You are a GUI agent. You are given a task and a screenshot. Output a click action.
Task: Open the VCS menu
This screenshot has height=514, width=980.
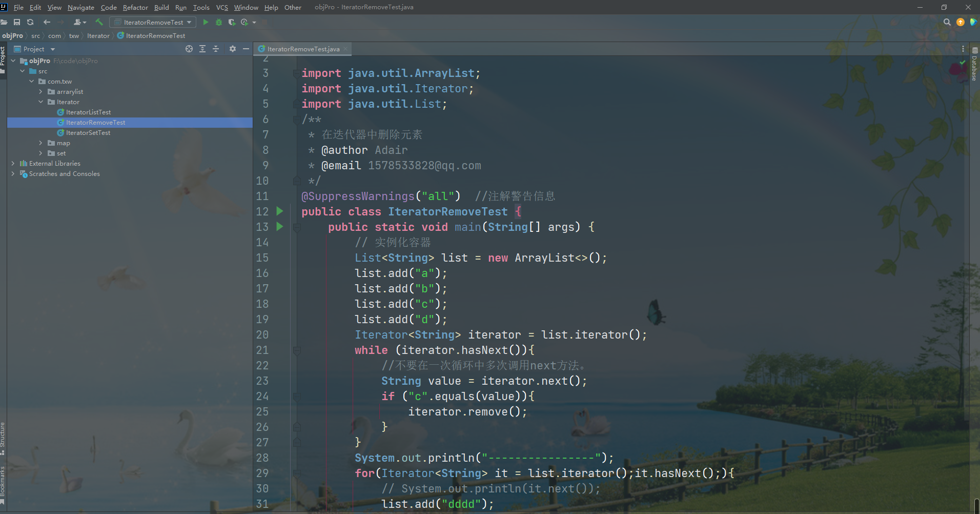(x=222, y=7)
